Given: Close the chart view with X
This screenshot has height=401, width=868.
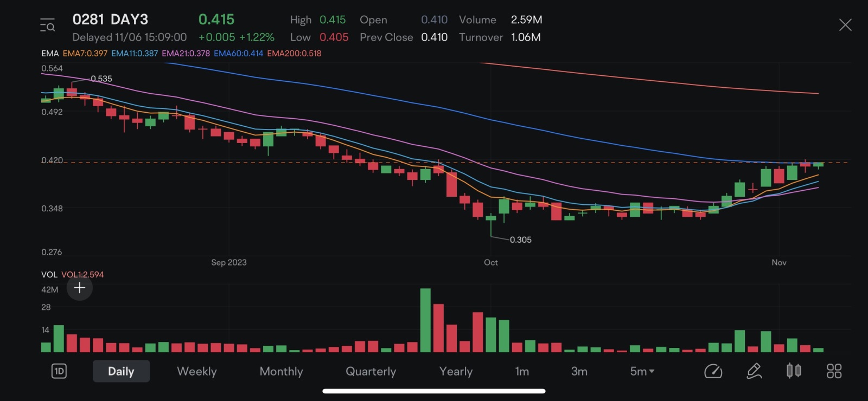Looking at the screenshot, I should tap(845, 25).
